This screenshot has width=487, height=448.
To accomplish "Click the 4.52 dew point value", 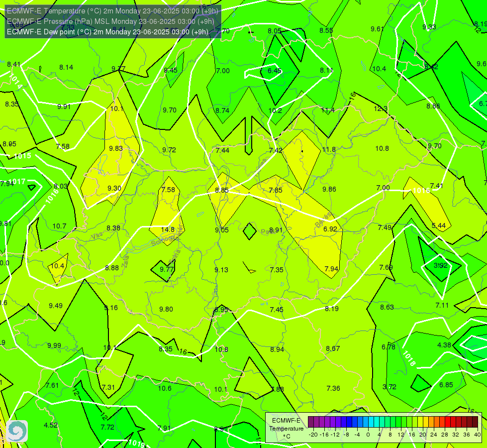I will [x=51, y=425].
